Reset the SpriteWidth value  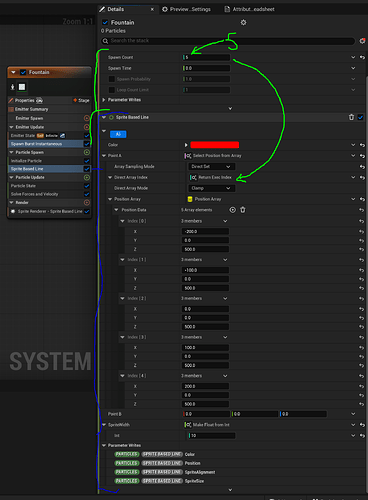click(x=362, y=425)
